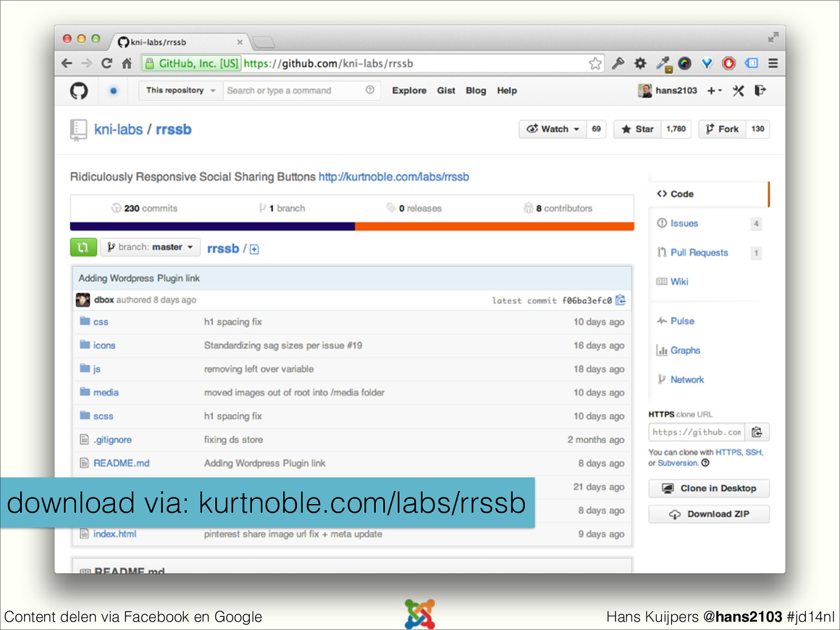Open the Chrome hamburger menu
This screenshot has width=840, height=630.
click(773, 64)
